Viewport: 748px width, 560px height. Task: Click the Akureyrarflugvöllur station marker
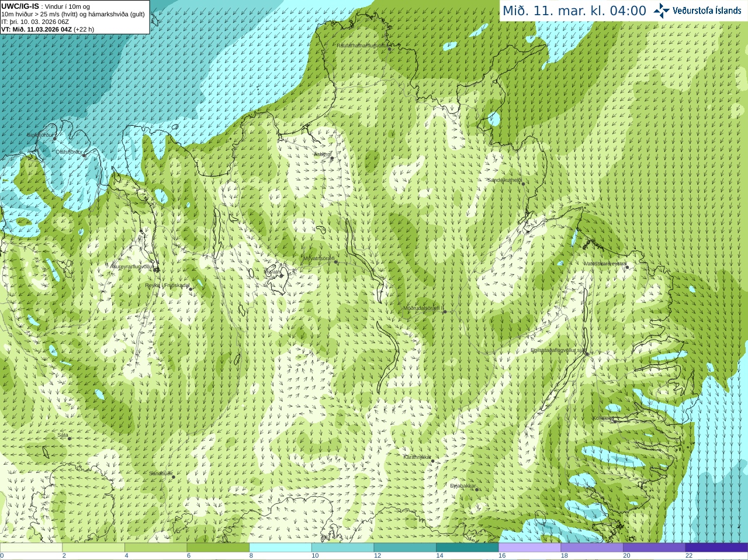[156, 270]
